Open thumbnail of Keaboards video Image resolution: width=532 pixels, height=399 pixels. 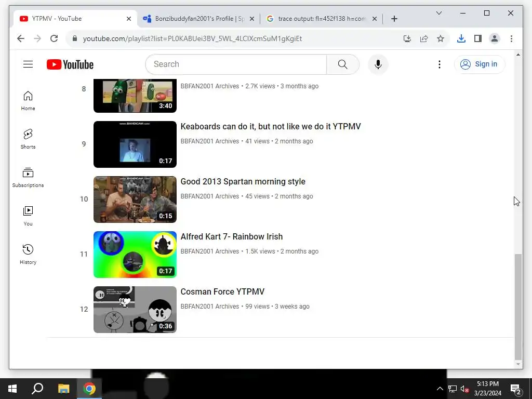(x=135, y=144)
